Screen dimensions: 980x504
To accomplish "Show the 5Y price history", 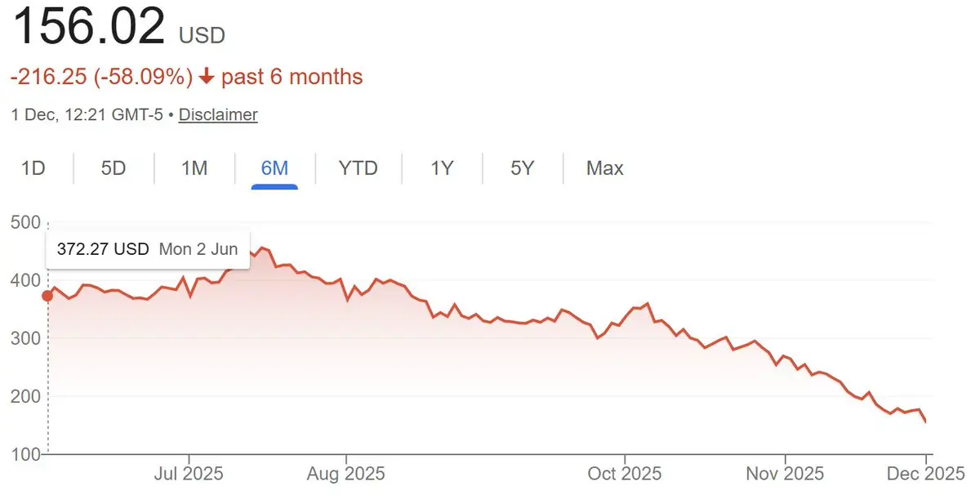I will [x=522, y=168].
